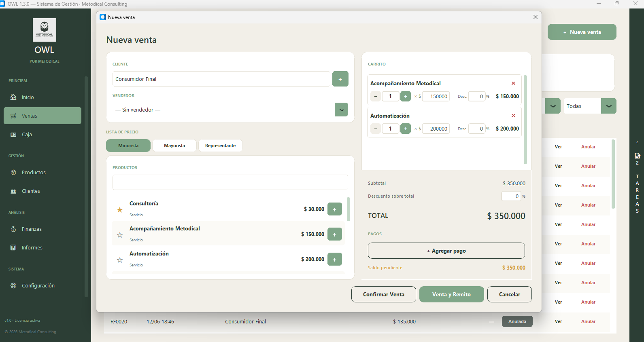Image resolution: width=644 pixels, height=342 pixels.
Task: Click Agregar pago button
Action: click(446, 251)
